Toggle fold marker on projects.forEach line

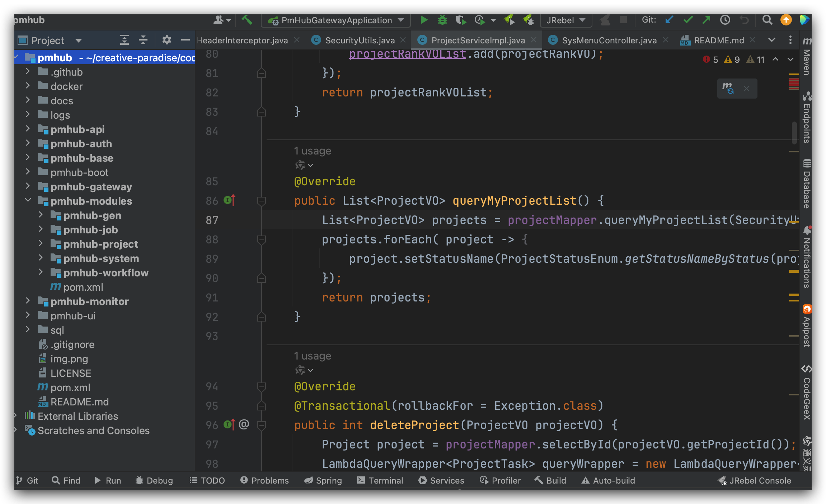pos(262,240)
